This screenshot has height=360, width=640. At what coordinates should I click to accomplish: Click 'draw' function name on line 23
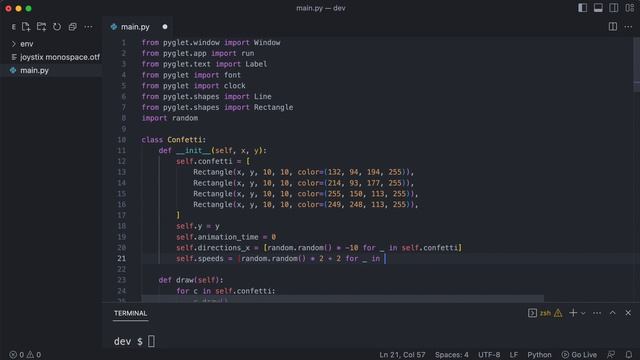(185, 280)
